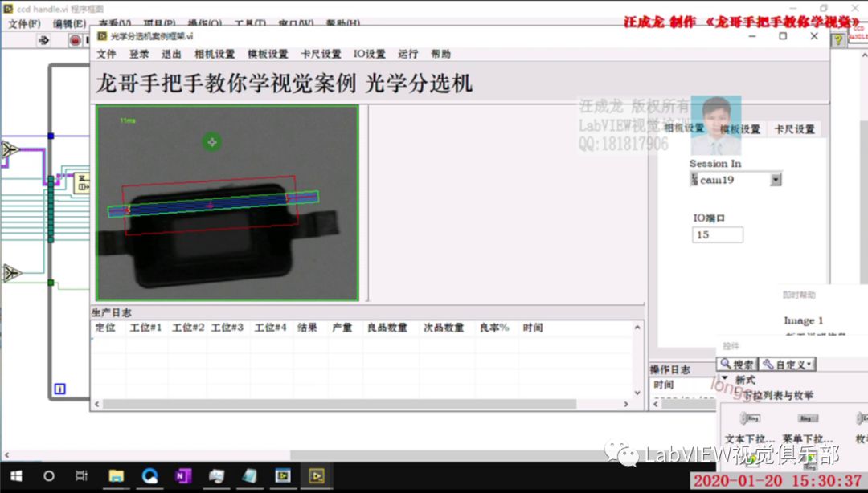Image resolution: width=868 pixels, height=493 pixels.
Task: Click down arrow of 生产日志 vertical scrollbar
Action: point(637,393)
